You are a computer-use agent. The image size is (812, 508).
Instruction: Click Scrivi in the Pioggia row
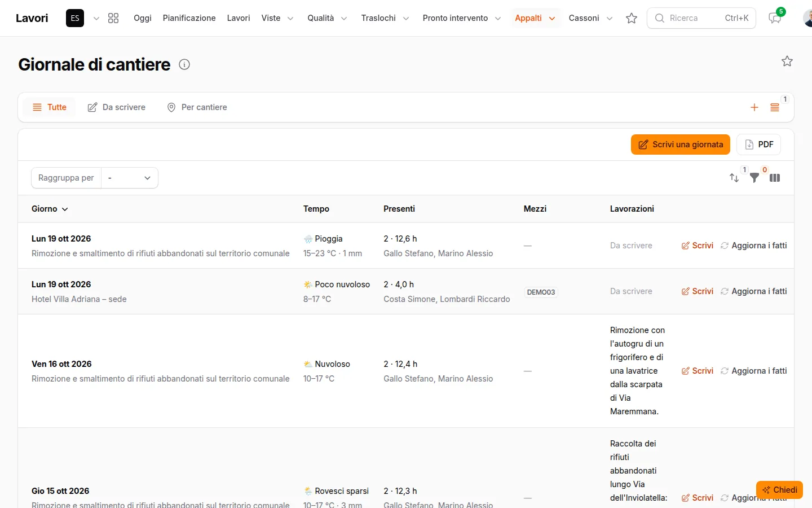[698, 246]
